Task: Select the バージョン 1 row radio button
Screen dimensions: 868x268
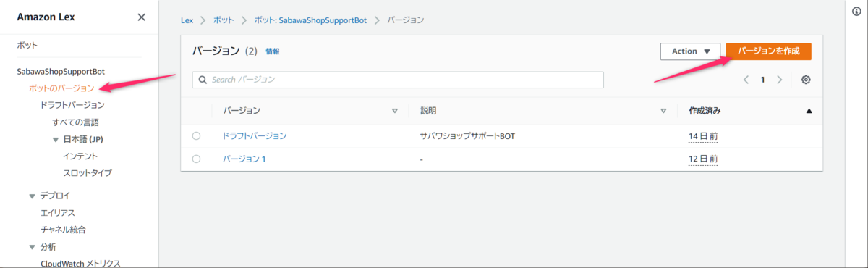Action: click(x=196, y=159)
